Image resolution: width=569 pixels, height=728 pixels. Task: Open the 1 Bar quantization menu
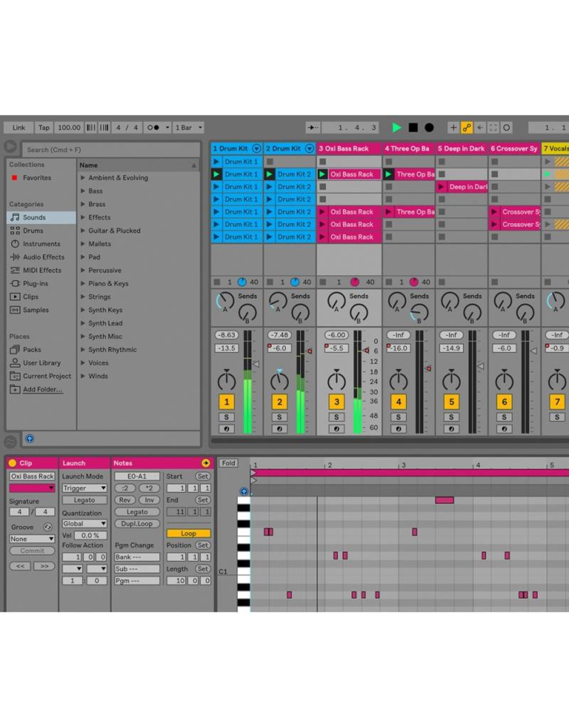click(x=188, y=128)
